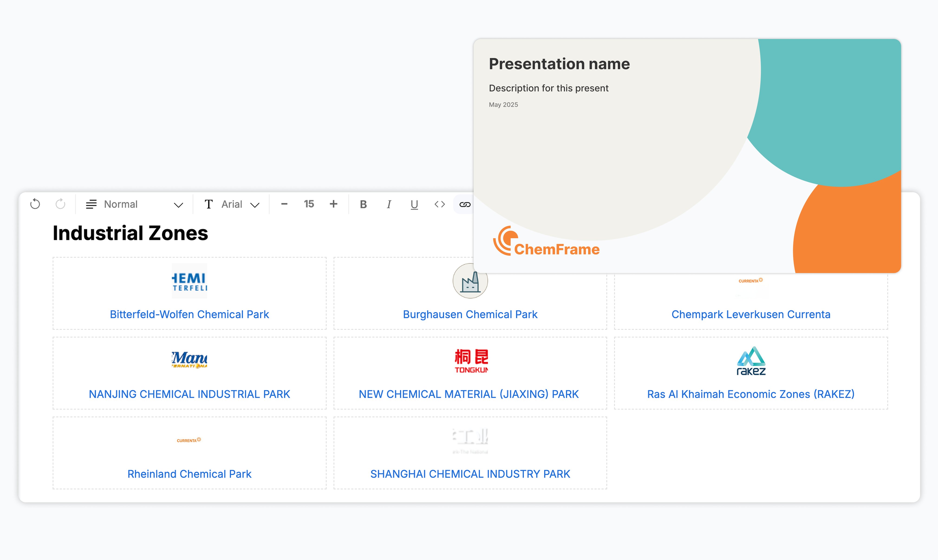938x560 pixels.
Task: Decrease font size with minus button
Action: coord(284,204)
